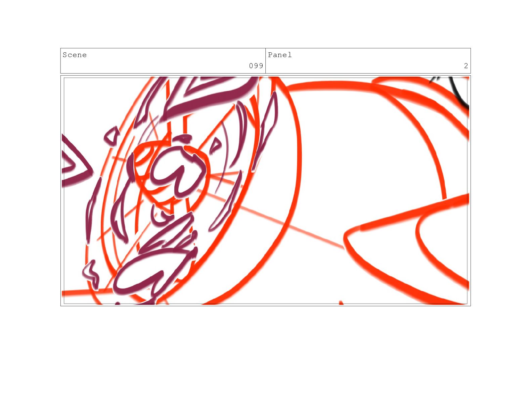Click the large purple chevron at top
This screenshot has width=532, height=411.
210,96
